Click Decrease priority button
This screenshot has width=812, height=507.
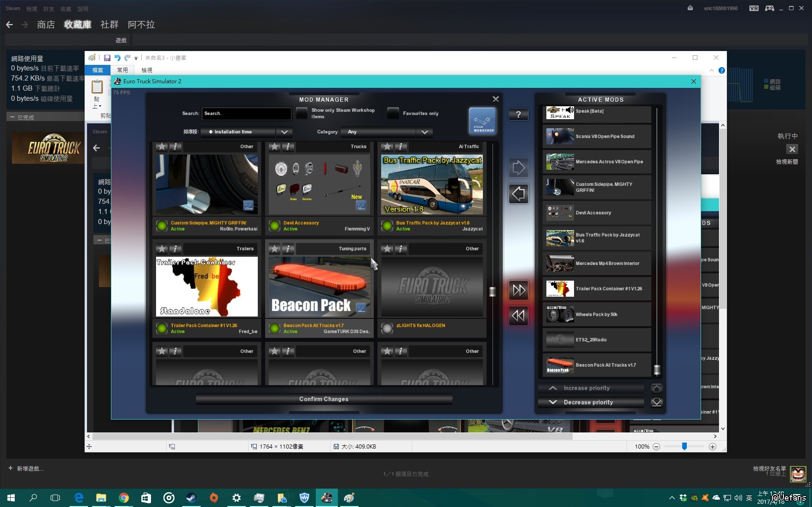coord(591,402)
